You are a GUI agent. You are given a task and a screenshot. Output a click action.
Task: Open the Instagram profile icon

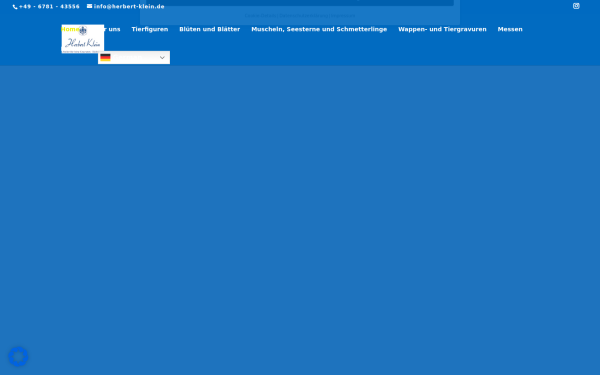(576, 6)
